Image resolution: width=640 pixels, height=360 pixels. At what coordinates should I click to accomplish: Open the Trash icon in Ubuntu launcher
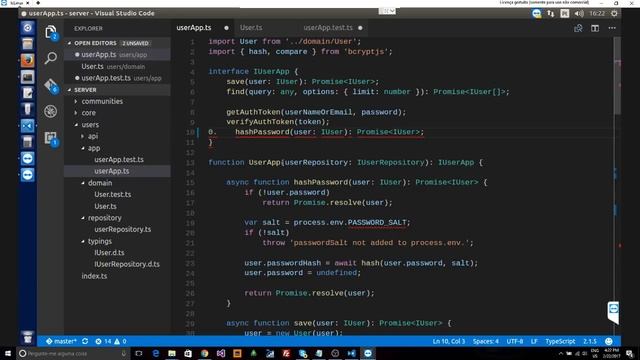pos(27,338)
